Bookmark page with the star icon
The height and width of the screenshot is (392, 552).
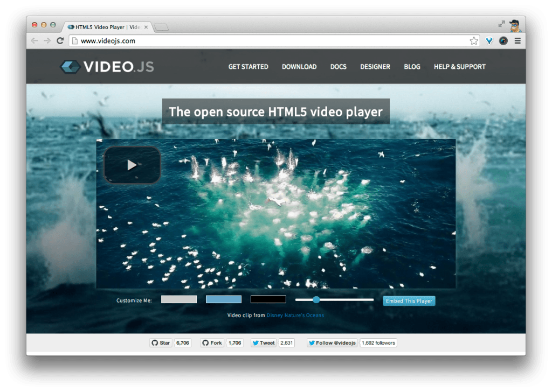[474, 41]
